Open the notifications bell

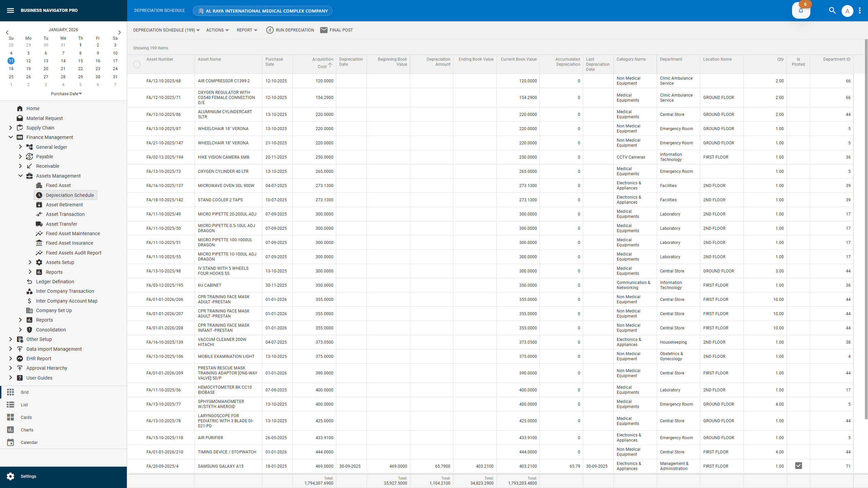click(801, 11)
